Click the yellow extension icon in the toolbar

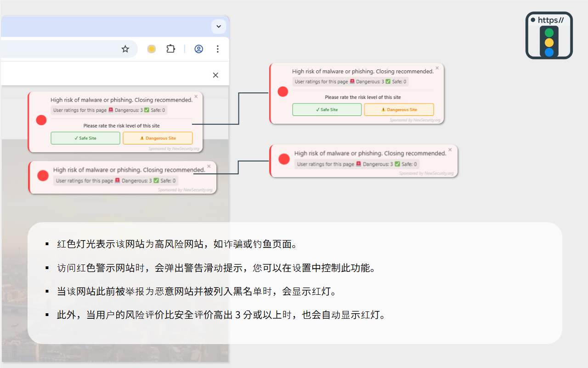tap(151, 48)
